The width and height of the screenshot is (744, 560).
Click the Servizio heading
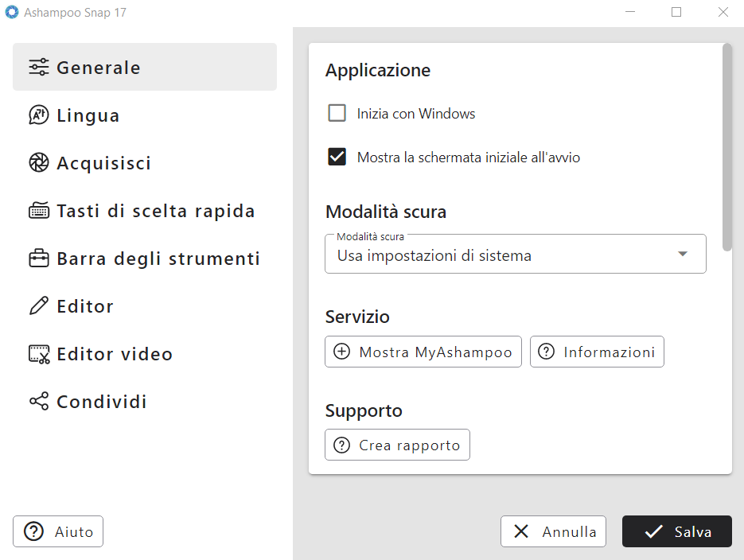(357, 317)
